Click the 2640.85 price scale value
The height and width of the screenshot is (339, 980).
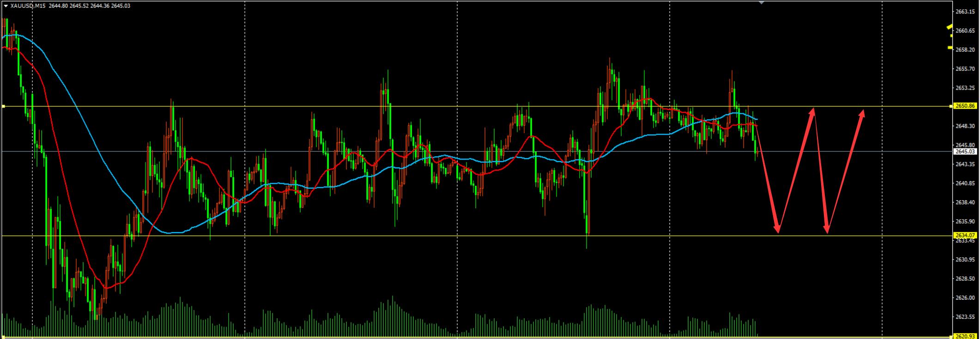(965, 183)
